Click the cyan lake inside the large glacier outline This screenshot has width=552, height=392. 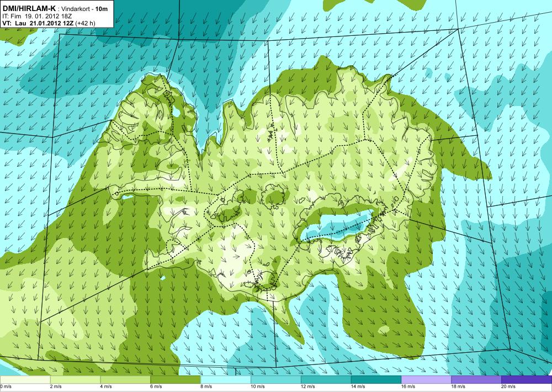(x=337, y=225)
